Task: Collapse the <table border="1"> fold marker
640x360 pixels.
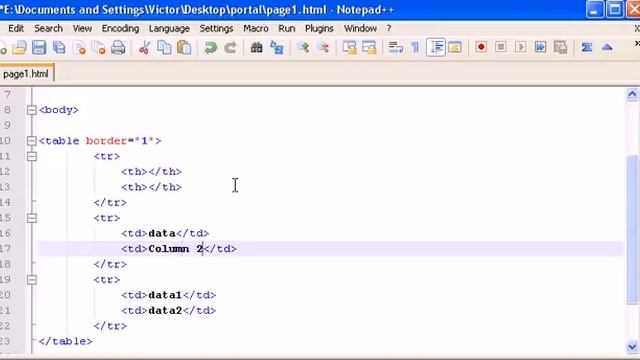Action: click(32, 141)
